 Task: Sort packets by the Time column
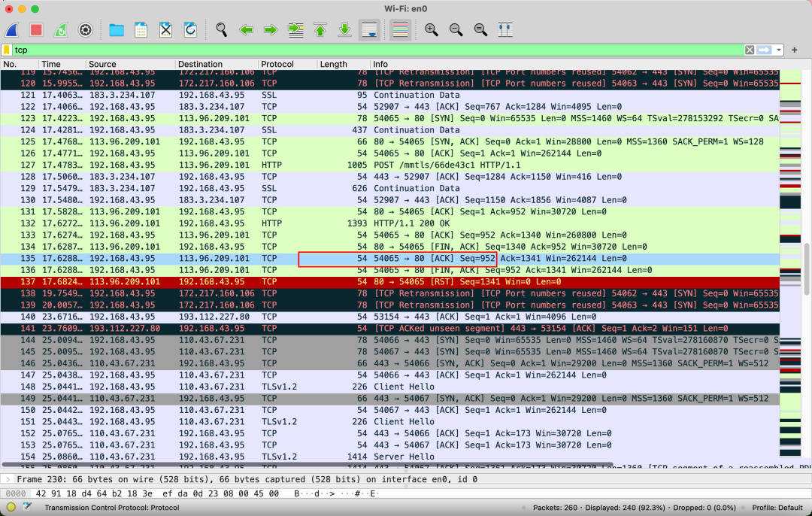point(62,64)
